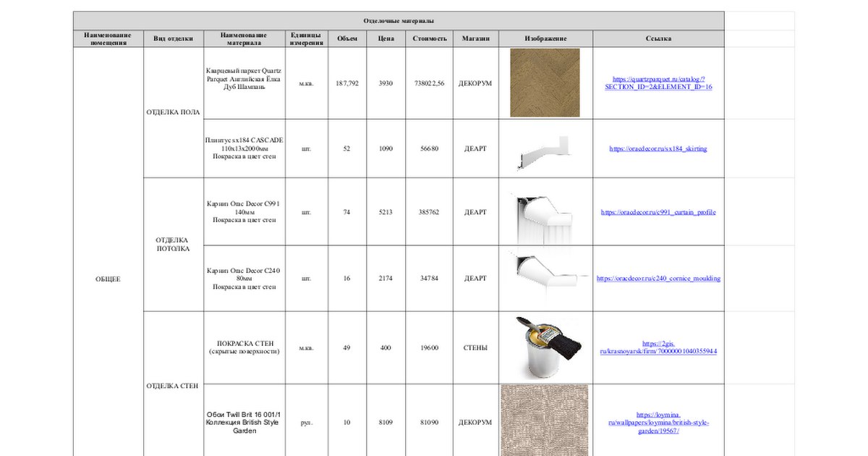Follow the c991_curtain_profile link
868x456 pixels.
[658, 212]
